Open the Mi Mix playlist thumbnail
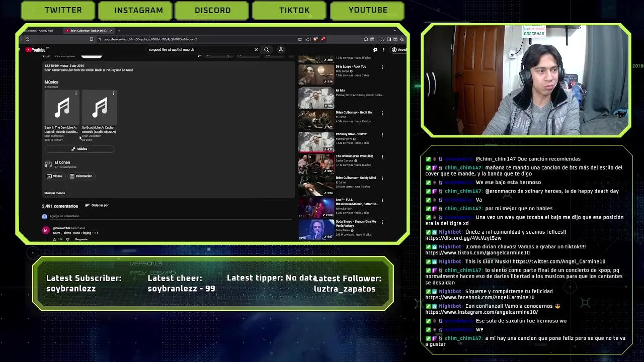The image size is (644, 362). tap(316, 99)
